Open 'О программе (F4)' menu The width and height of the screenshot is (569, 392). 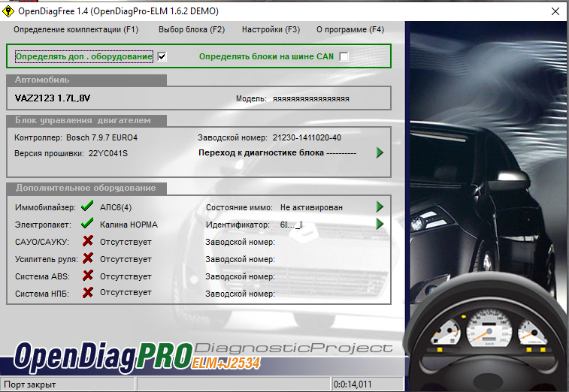350,30
